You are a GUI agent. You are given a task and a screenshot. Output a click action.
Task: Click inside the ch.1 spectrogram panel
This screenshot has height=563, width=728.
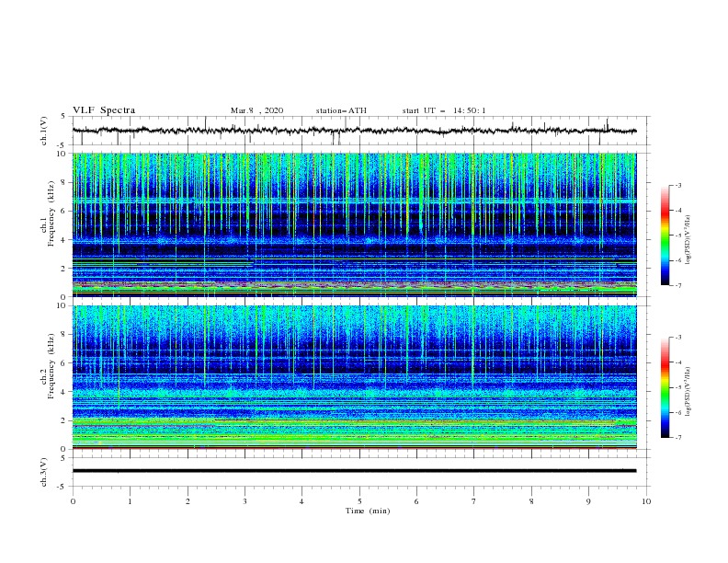tap(354, 224)
